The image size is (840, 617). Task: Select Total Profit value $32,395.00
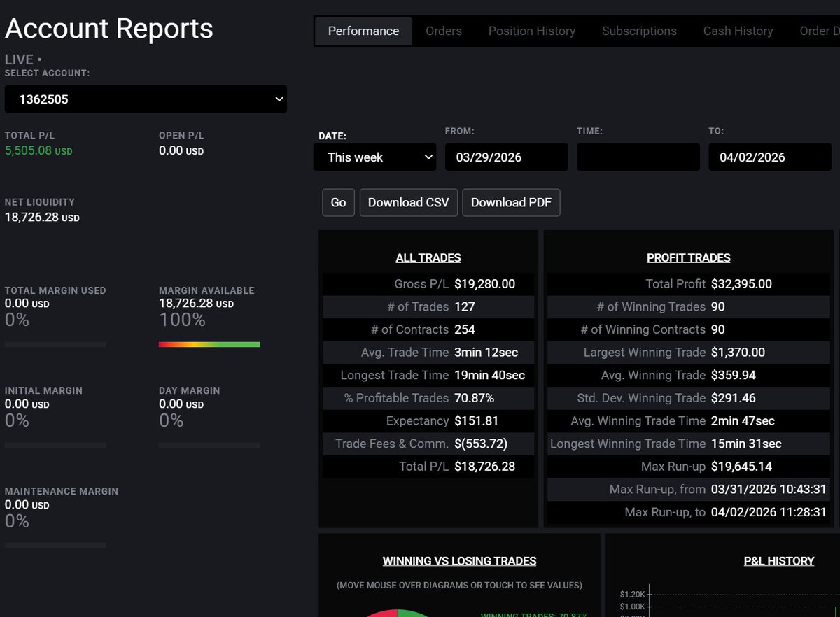(741, 284)
